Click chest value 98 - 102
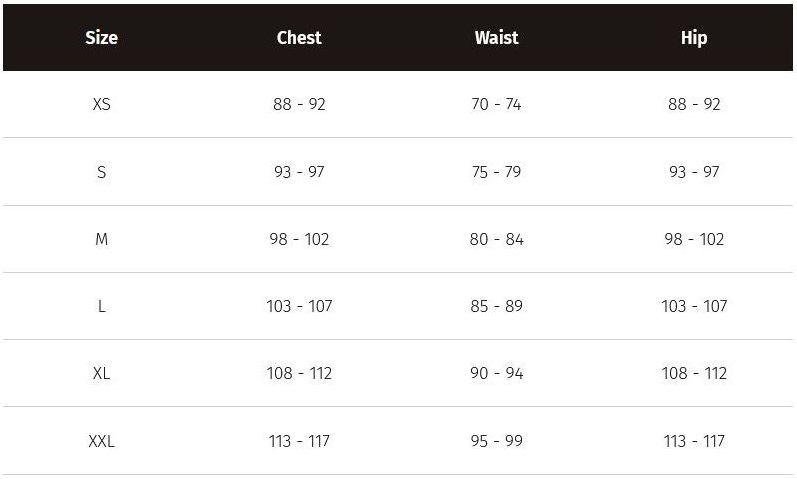The width and height of the screenshot is (797, 479). (299, 239)
